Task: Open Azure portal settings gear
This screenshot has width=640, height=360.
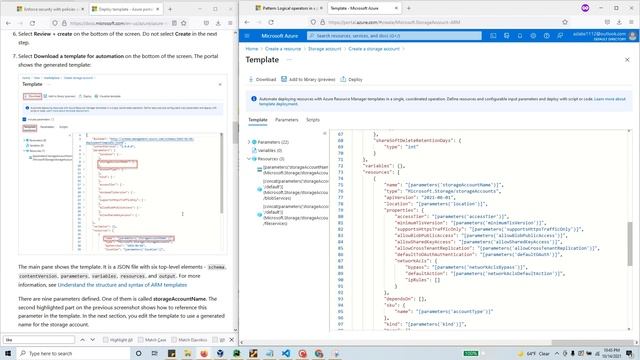Action: (x=533, y=36)
